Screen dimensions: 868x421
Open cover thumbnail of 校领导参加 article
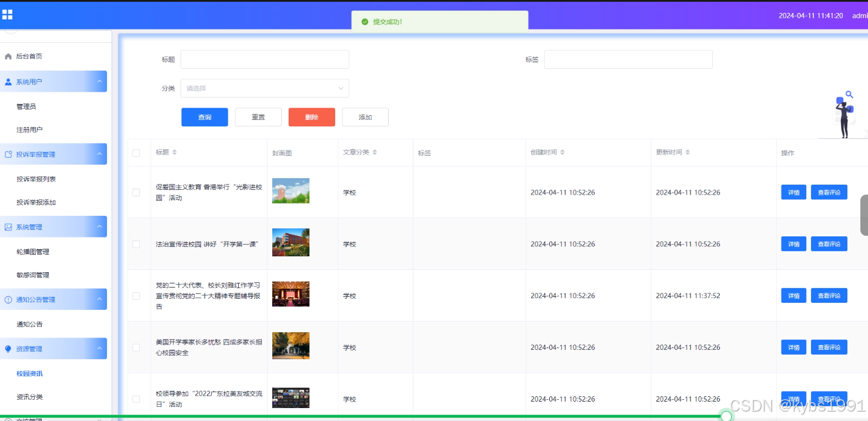point(291,397)
